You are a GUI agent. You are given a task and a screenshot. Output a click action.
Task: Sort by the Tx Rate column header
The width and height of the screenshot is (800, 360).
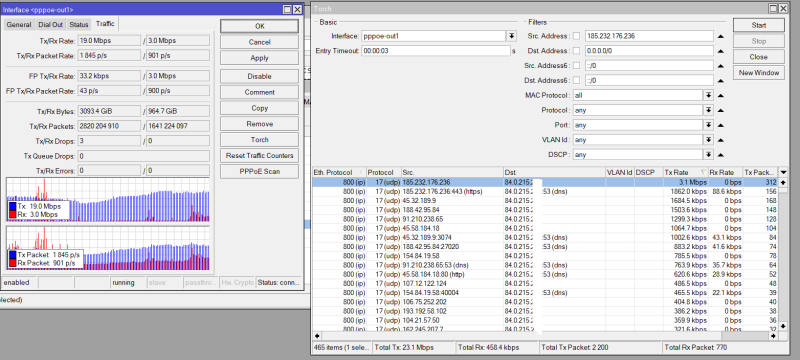pos(685,172)
